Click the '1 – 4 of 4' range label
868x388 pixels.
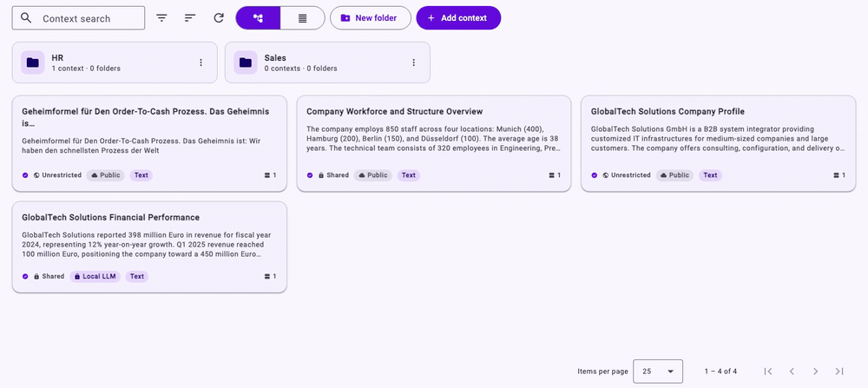click(720, 372)
